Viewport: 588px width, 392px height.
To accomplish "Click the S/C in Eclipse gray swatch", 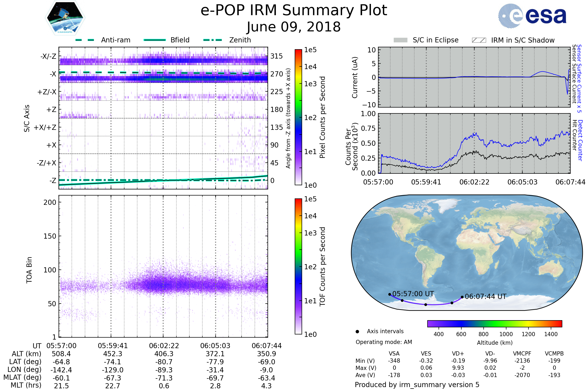I will pos(400,40).
